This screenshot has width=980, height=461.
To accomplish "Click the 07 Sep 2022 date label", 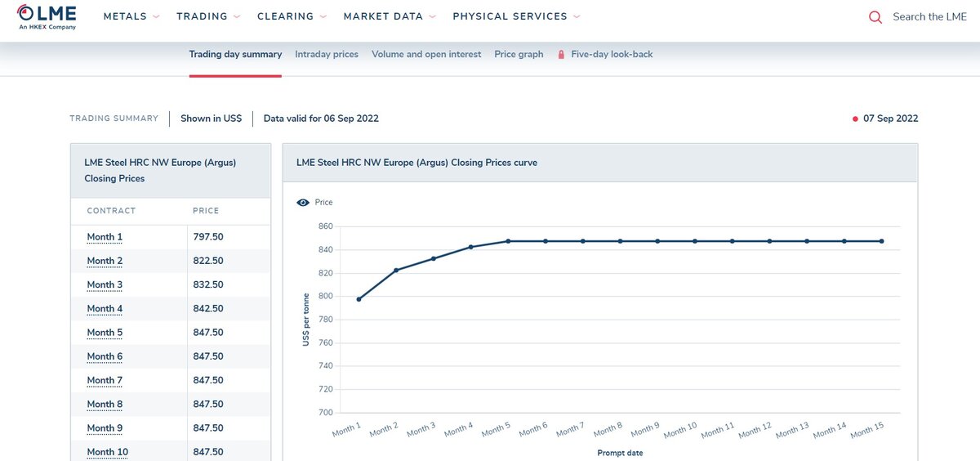I will [890, 119].
